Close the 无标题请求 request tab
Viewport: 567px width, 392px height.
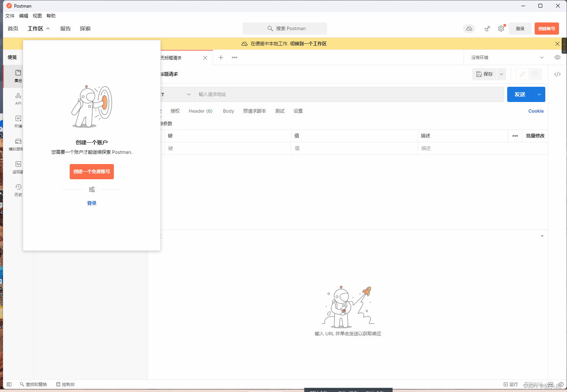[205, 58]
